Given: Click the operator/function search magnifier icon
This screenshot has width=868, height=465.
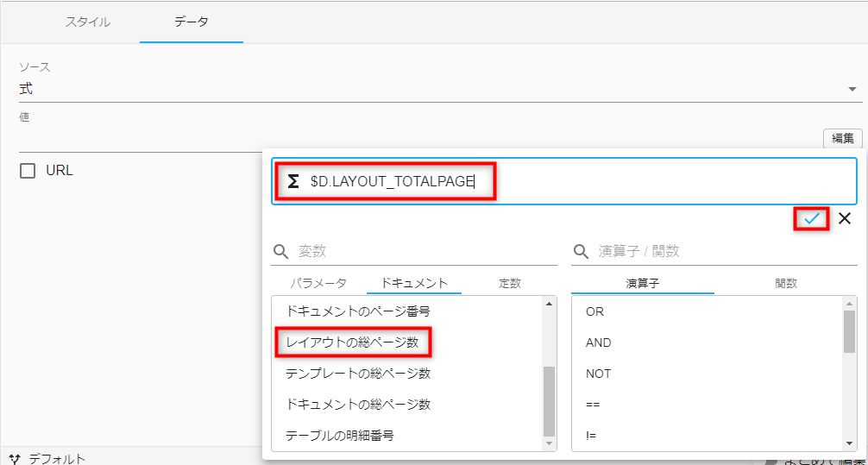Looking at the screenshot, I should click(x=582, y=252).
